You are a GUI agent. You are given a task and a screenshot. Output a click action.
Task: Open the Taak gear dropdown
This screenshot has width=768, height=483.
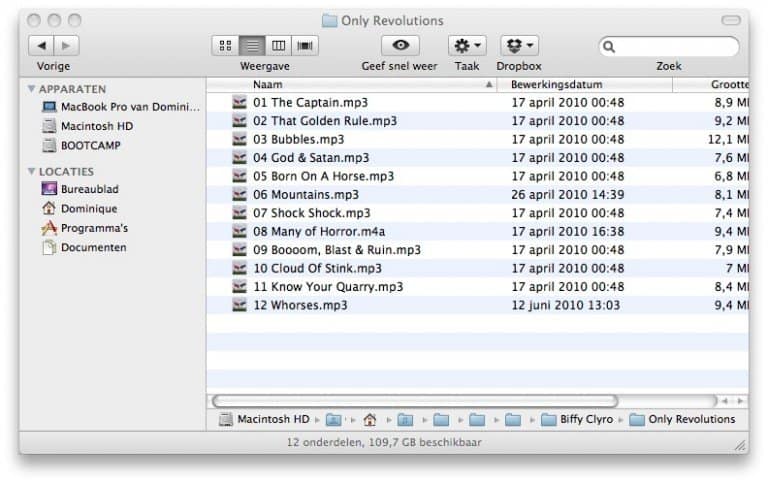[467, 46]
